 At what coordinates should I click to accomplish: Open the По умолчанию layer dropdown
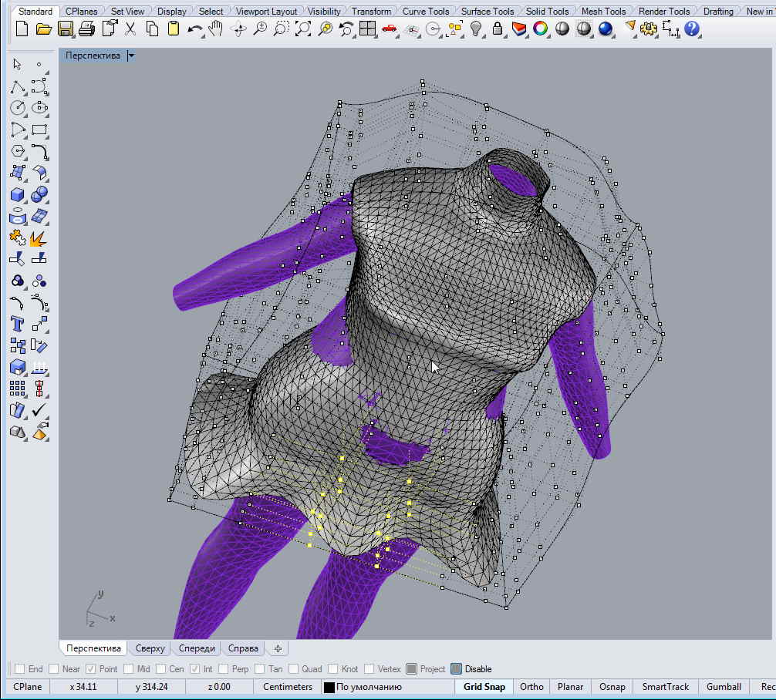point(369,687)
